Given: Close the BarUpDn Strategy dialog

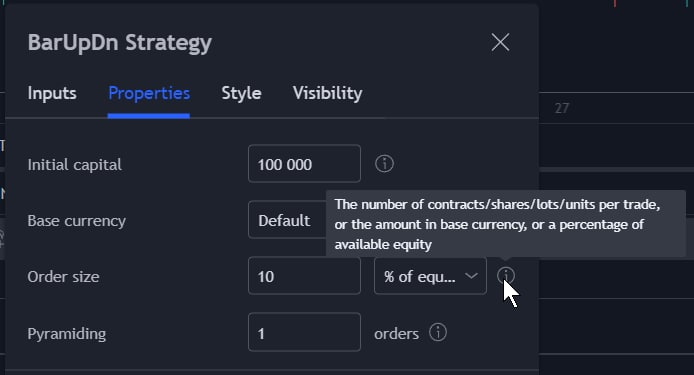Looking at the screenshot, I should coord(500,43).
